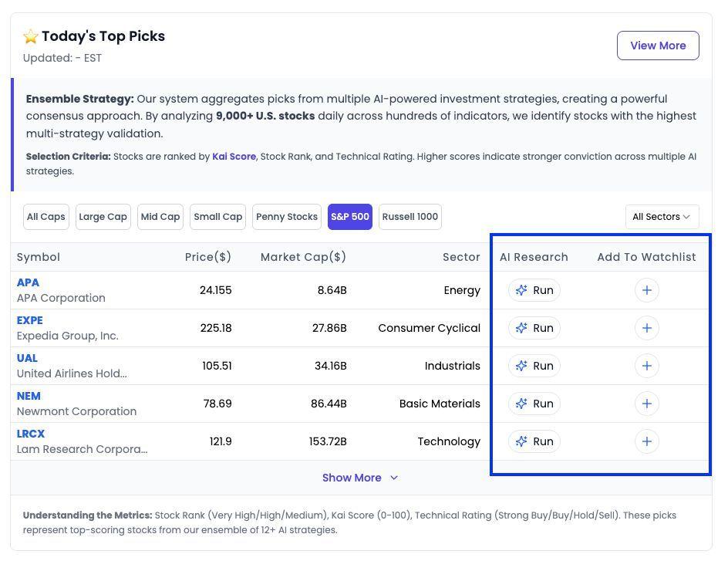Click the Technology sector cell
Screen dimensions: 728x561
click(x=449, y=441)
